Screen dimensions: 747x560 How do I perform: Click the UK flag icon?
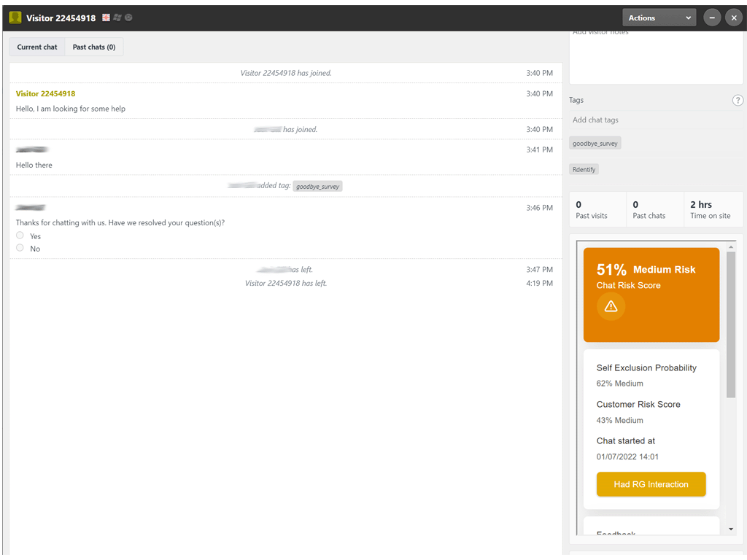[107, 17]
